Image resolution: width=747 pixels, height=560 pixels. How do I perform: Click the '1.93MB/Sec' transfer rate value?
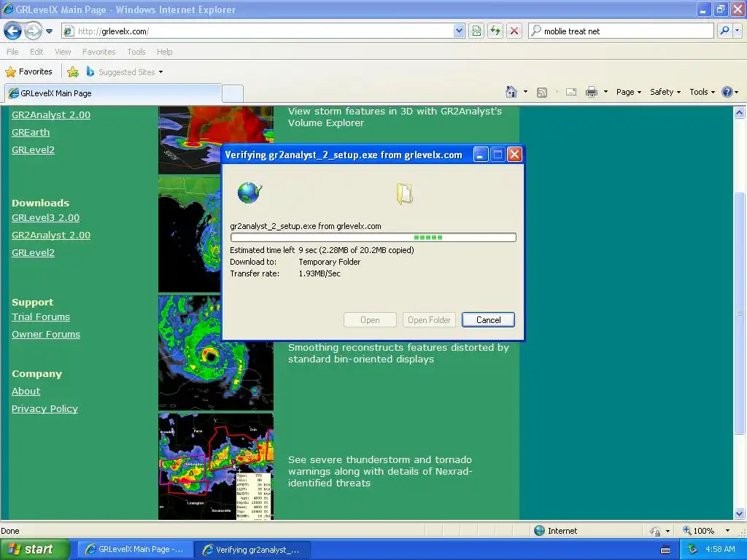tap(320, 273)
